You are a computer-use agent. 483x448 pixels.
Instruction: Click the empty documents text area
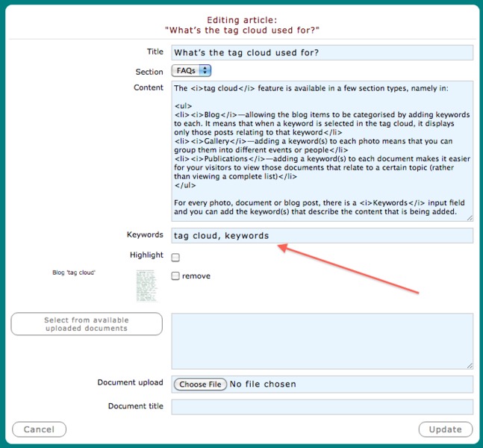coord(322,340)
